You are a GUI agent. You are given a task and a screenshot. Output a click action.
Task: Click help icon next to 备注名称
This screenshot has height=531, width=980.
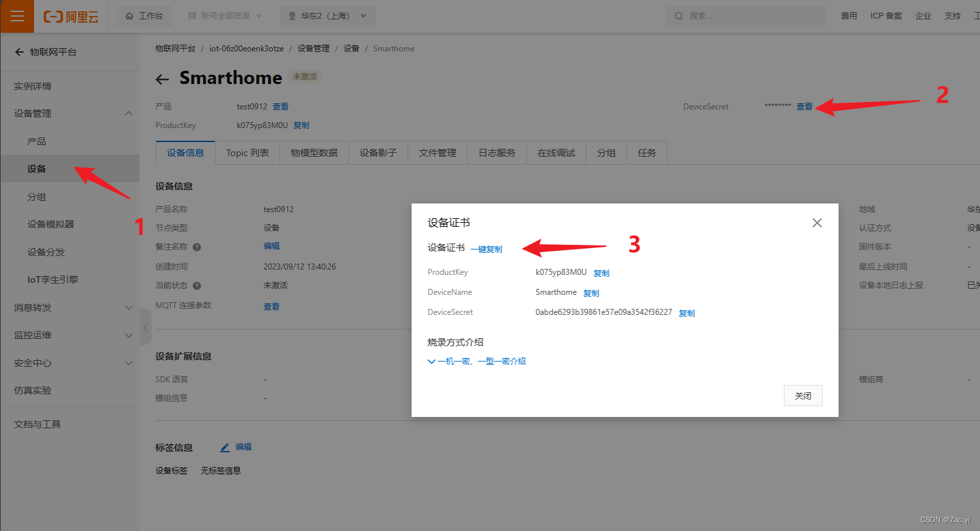197,247
